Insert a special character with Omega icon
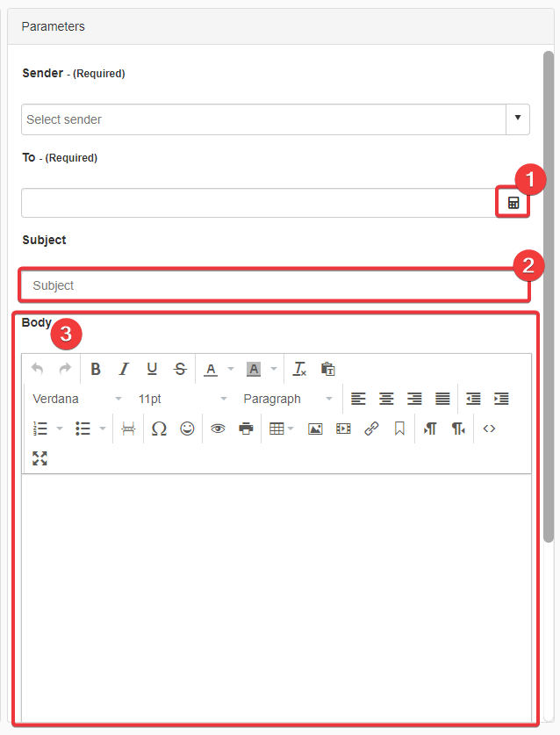The height and width of the screenshot is (735, 560). coord(159,429)
